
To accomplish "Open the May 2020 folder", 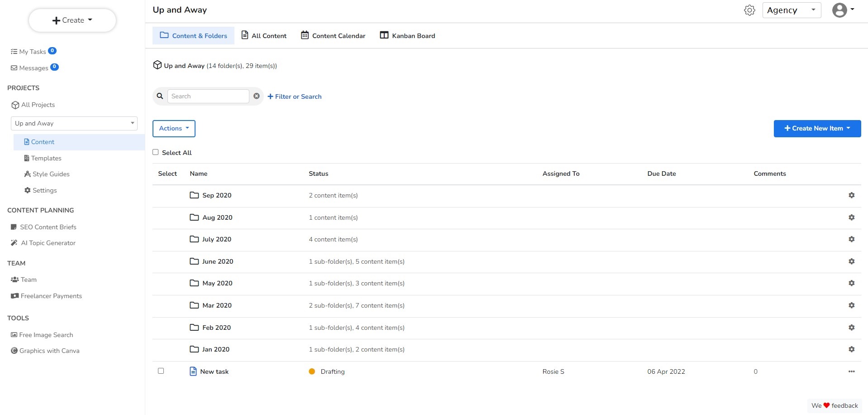I will coord(217,283).
